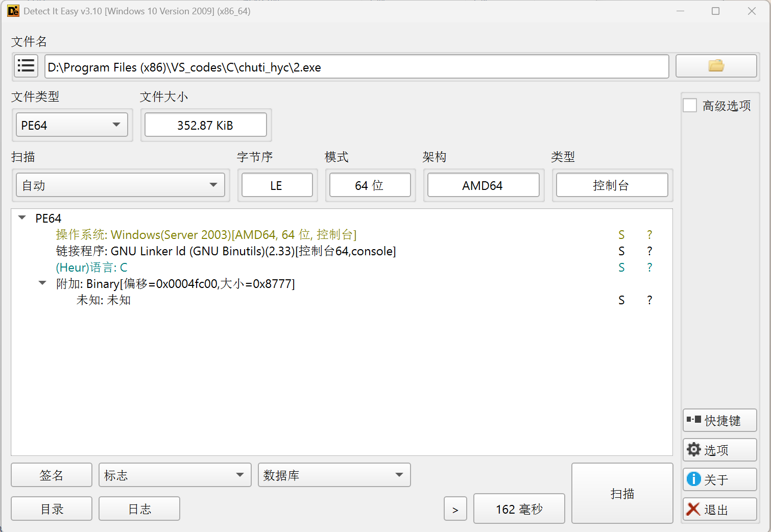
Task: Collapse the PE64 tree node
Action: (x=21, y=217)
